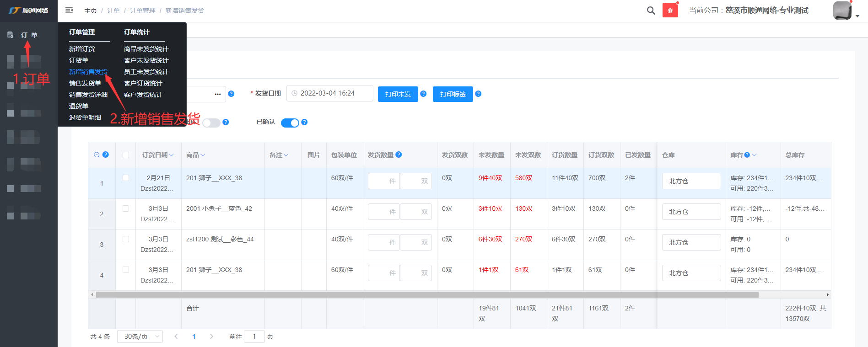Tick the checkbox for row 2

(x=126, y=208)
